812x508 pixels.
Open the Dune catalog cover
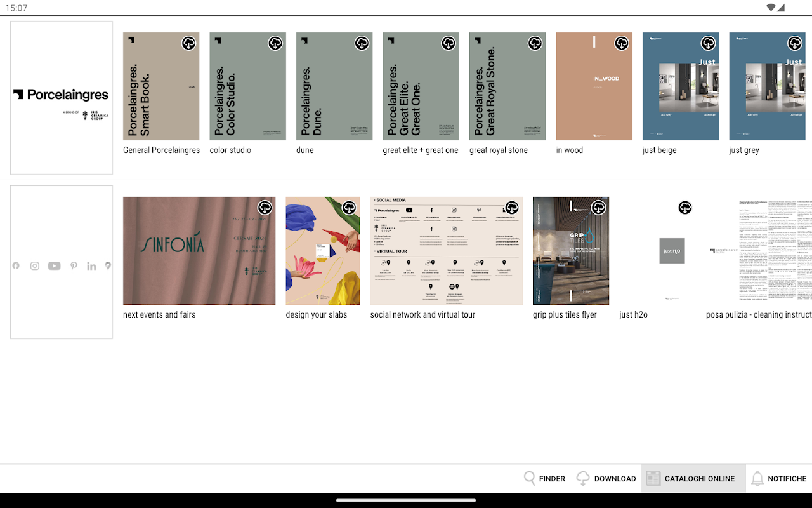coord(334,86)
